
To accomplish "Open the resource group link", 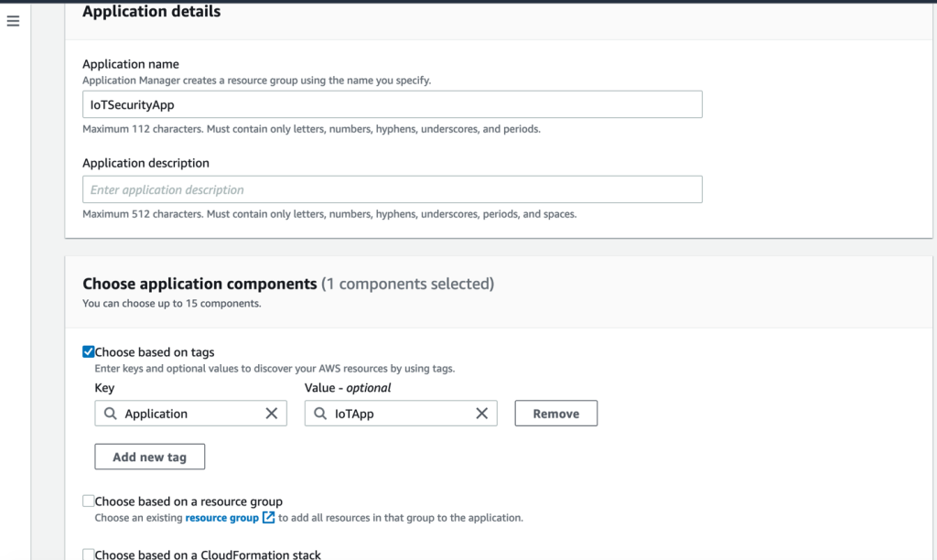I will 223,517.
